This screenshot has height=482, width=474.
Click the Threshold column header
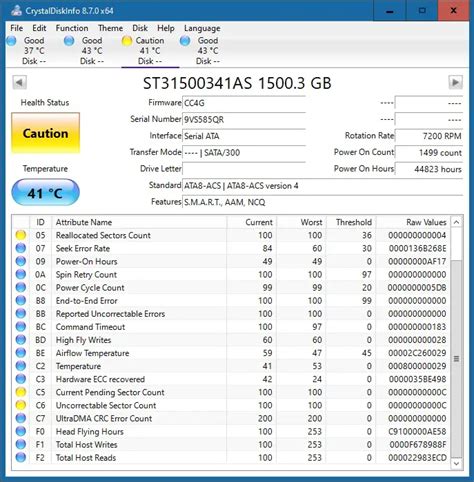coord(351,222)
